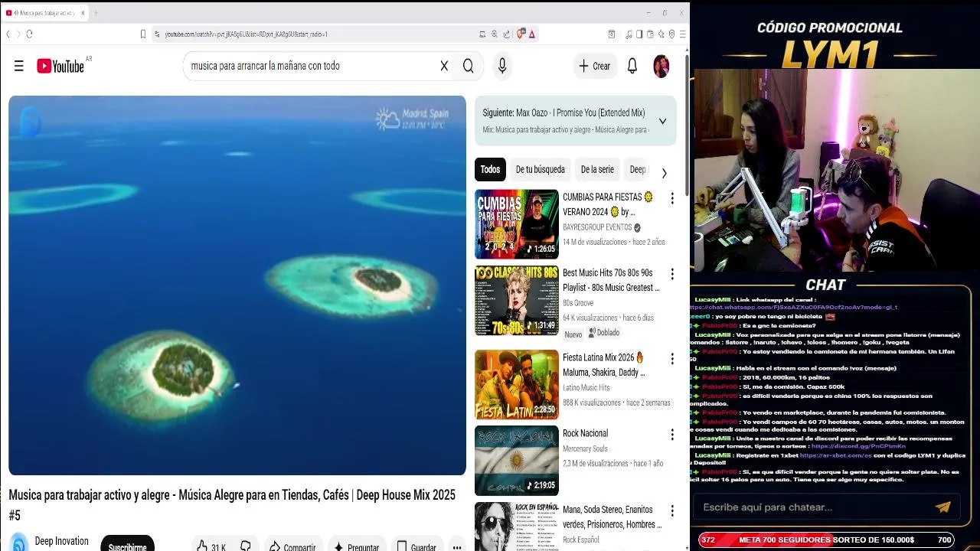
Task: Open the notifications bell
Action: [632, 66]
